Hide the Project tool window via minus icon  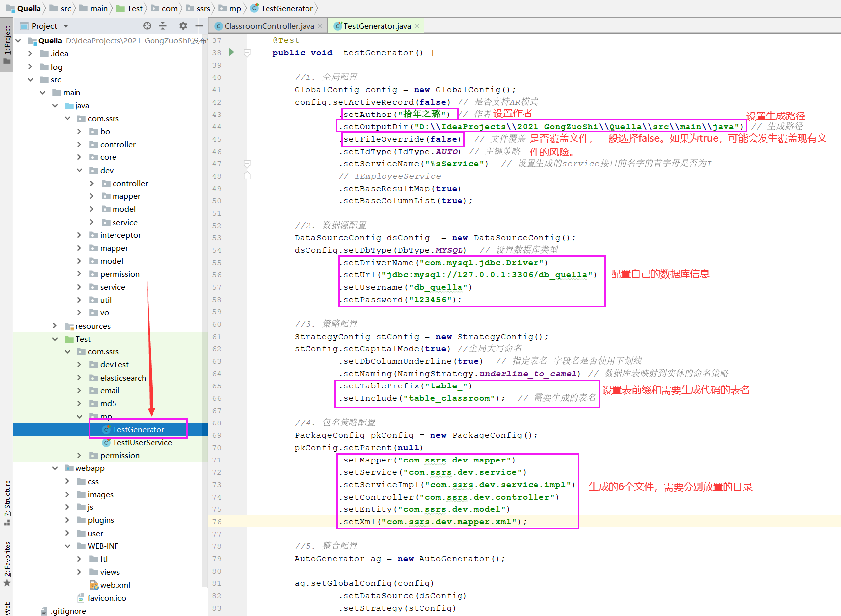click(x=199, y=26)
